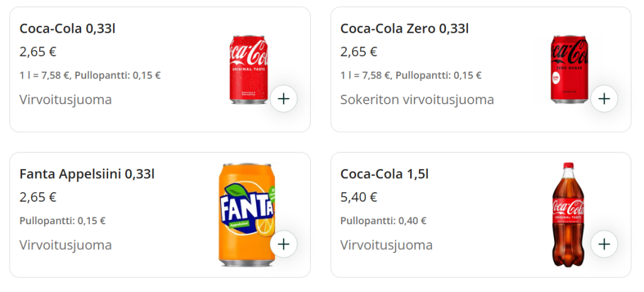This screenshot has height=292, width=644.
Task: Click the 5,40 € price
Action: [x=358, y=197]
